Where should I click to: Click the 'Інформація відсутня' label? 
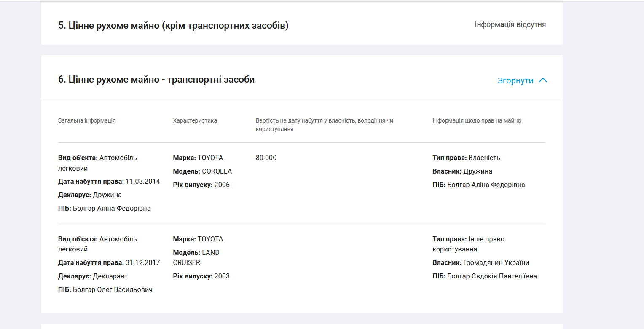point(510,24)
